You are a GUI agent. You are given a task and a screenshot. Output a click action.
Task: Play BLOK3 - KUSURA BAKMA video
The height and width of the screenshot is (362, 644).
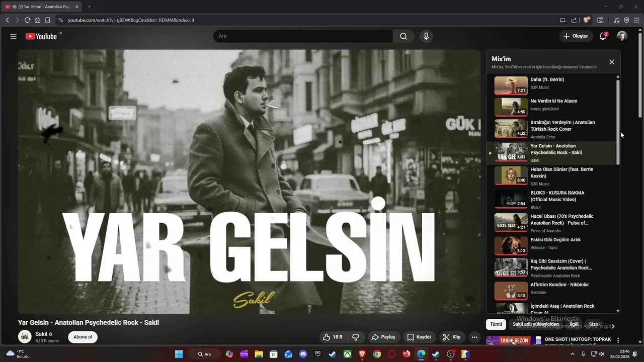(x=551, y=200)
